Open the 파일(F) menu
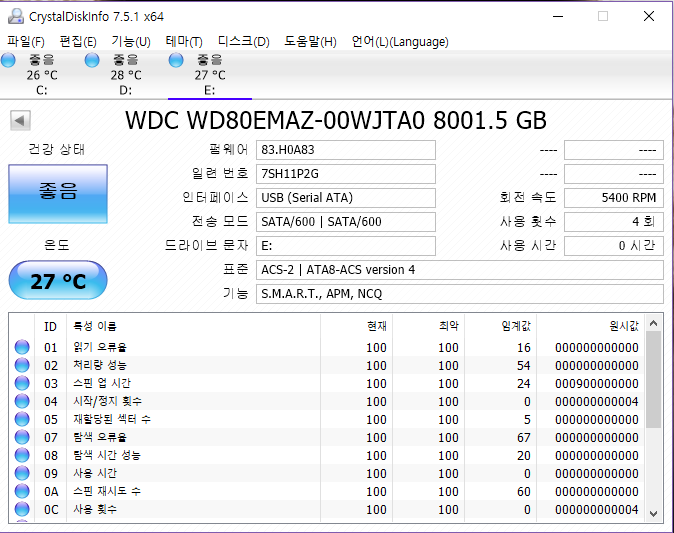The width and height of the screenshot is (674, 533). (26, 41)
